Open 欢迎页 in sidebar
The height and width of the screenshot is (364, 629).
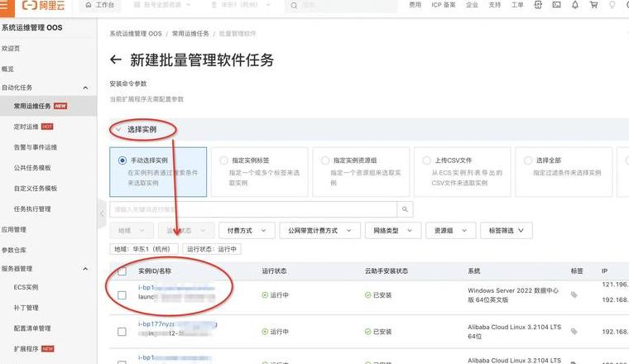[x=11, y=48]
